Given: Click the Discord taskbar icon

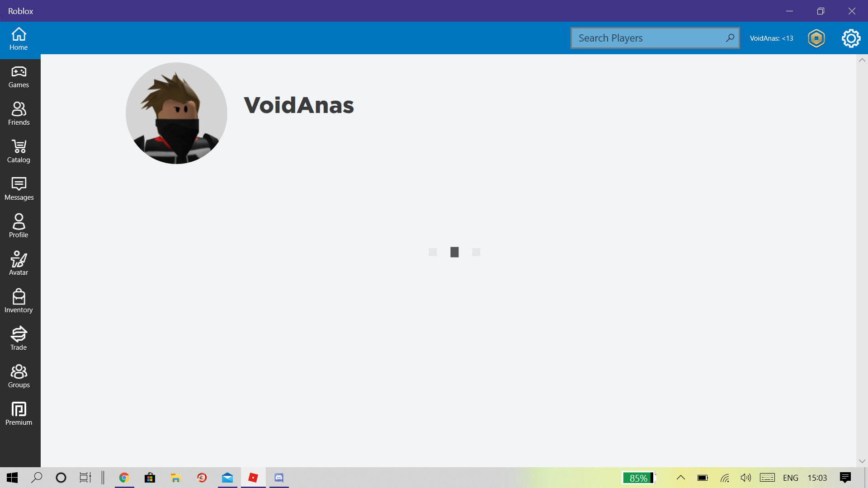Looking at the screenshot, I should (x=278, y=477).
